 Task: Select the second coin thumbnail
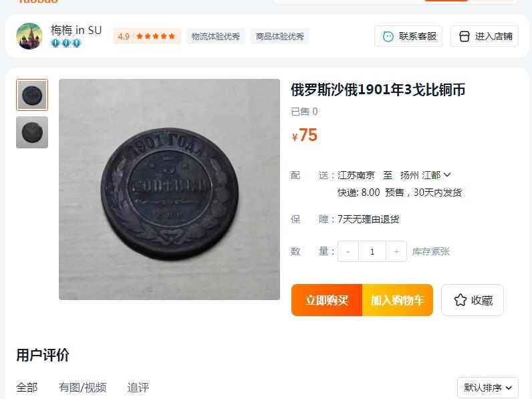pos(32,132)
